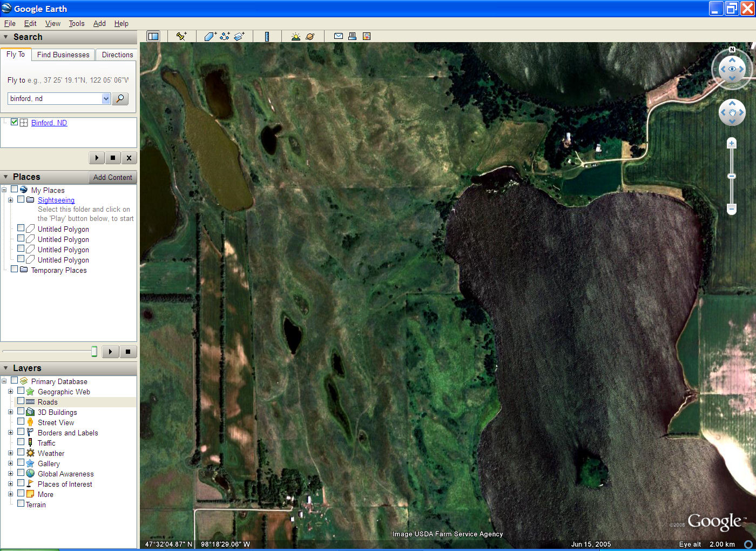Screen dimensions: 756x551
Task: Zoom in with the plus button
Action: coord(732,143)
